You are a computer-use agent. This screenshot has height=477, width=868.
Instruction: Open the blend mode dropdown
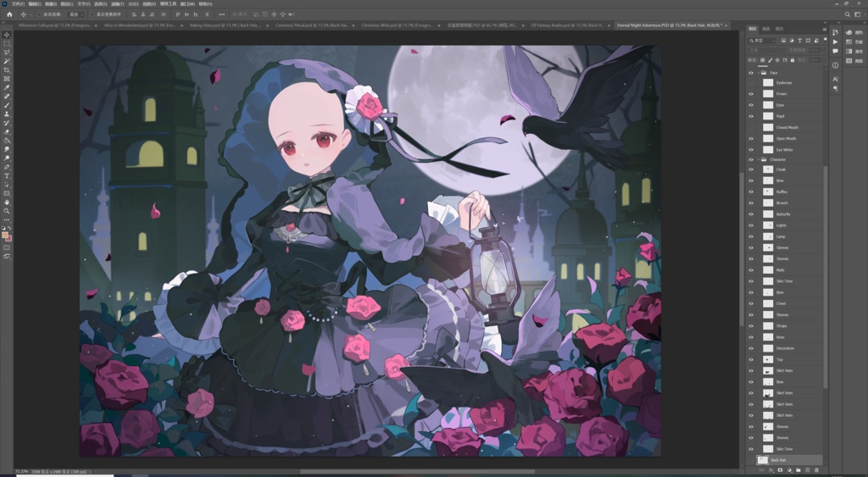(765, 50)
